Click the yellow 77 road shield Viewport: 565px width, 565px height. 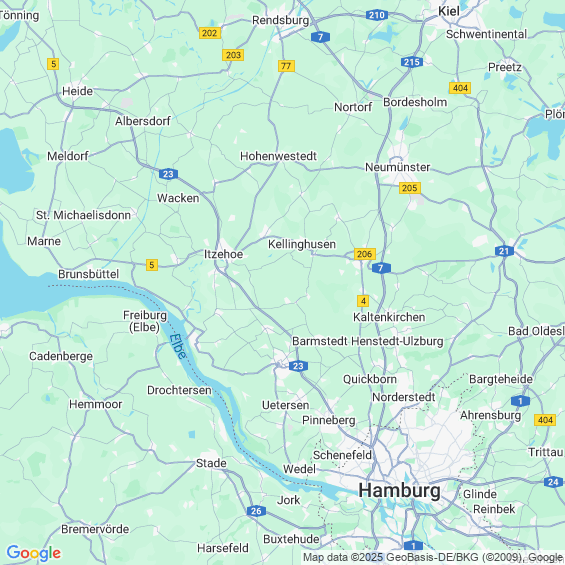coord(286,66)
